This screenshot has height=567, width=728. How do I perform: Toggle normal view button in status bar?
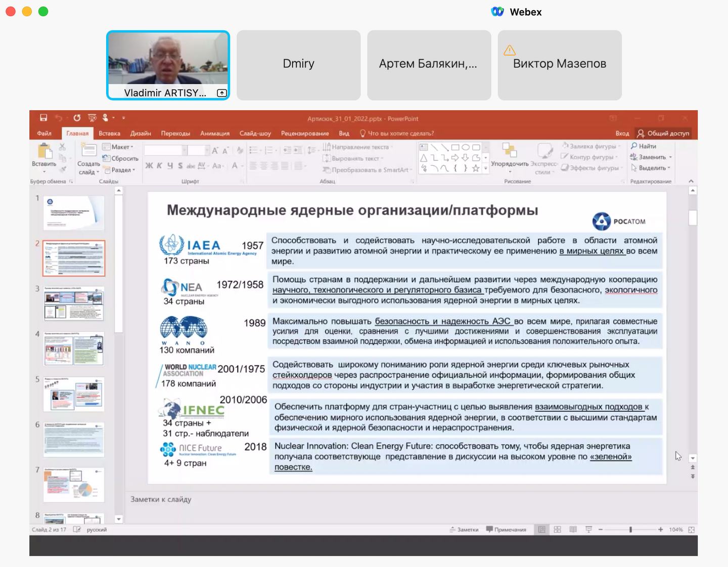click(541, 530)
